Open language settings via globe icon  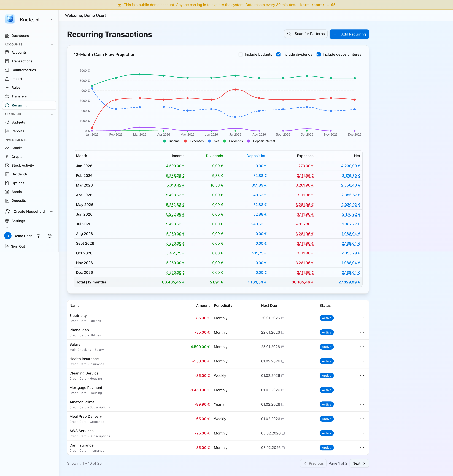pyautogui.click(x=50, y=236)
